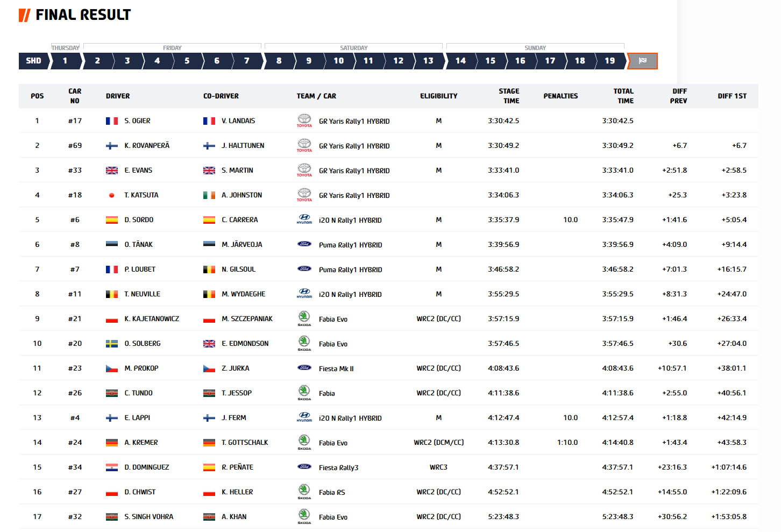
Task: Select the Ford logo in O. Tänak's row
Action: click(x=304, y=244)
